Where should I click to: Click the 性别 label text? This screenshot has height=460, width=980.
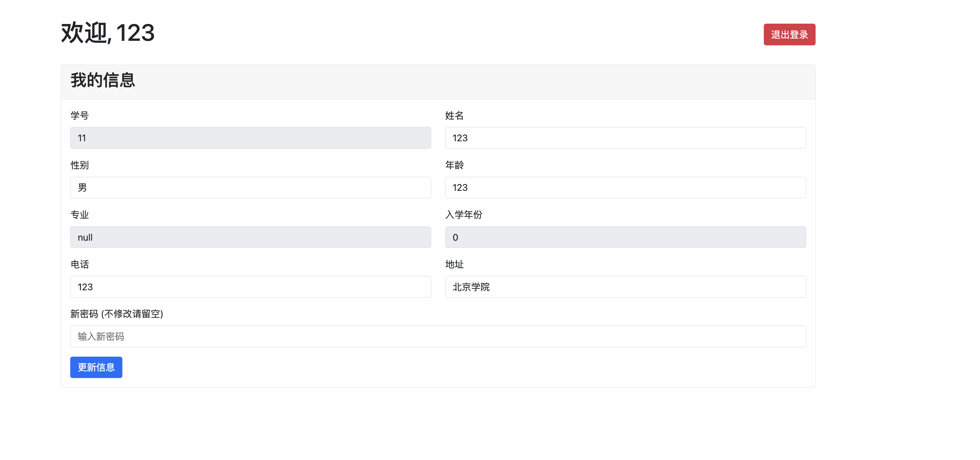pos(80,165)
